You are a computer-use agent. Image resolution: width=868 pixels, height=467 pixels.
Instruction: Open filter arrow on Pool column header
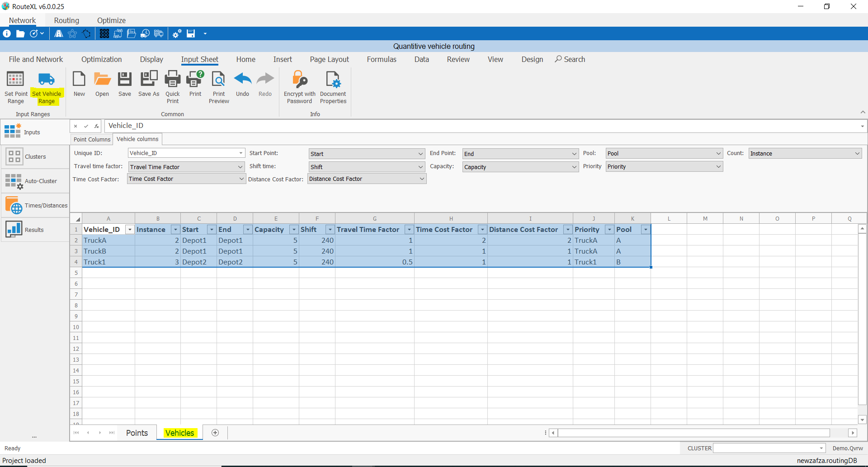(x=646, y=230)
